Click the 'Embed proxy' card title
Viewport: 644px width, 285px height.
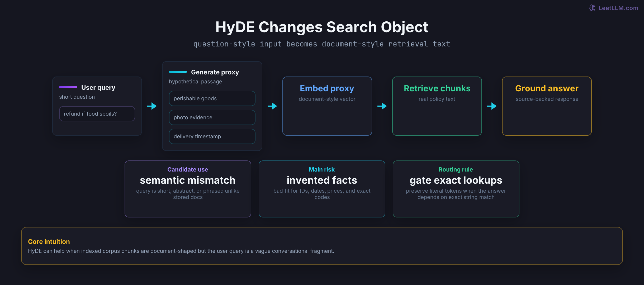point(327,88)
